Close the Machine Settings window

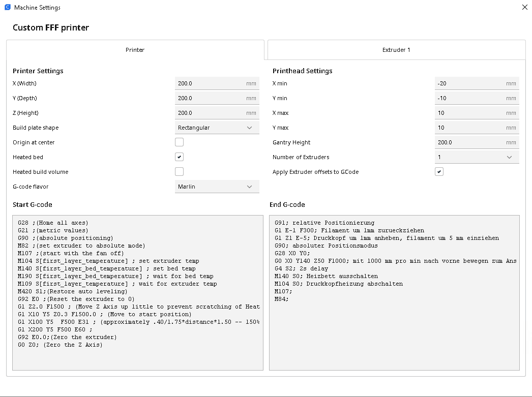click(x=524, y=7)
